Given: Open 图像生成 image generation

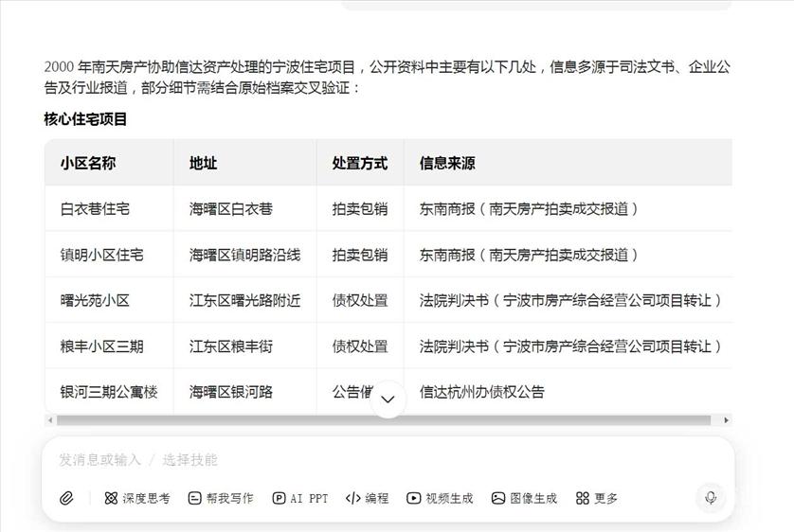Looking at the screenshot, I should click(524, 498).
